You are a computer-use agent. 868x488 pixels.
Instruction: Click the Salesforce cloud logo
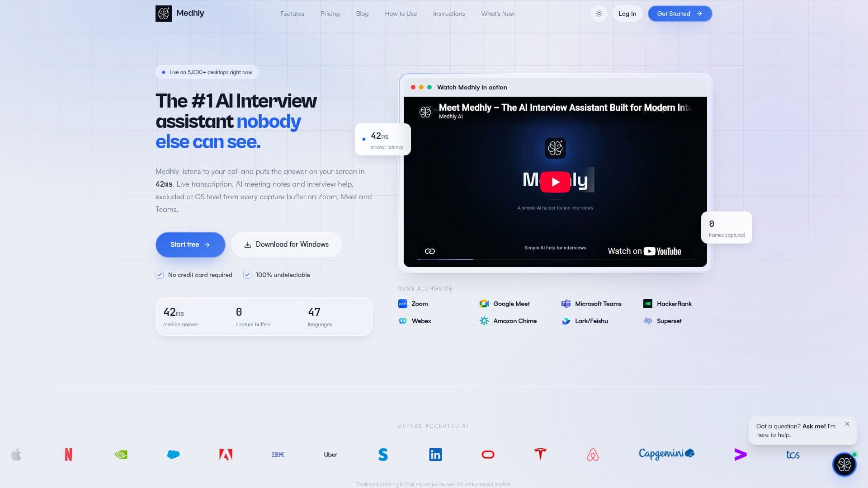(x=173, y=455)
